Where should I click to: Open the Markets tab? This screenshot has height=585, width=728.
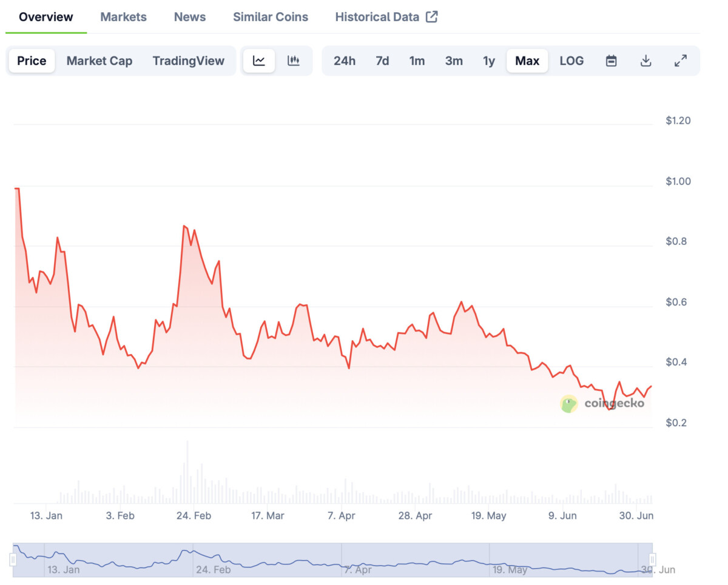tap(123, 17)
